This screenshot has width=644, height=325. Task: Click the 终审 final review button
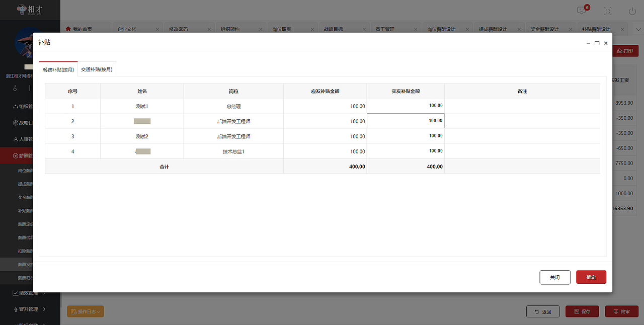point(622,311)
